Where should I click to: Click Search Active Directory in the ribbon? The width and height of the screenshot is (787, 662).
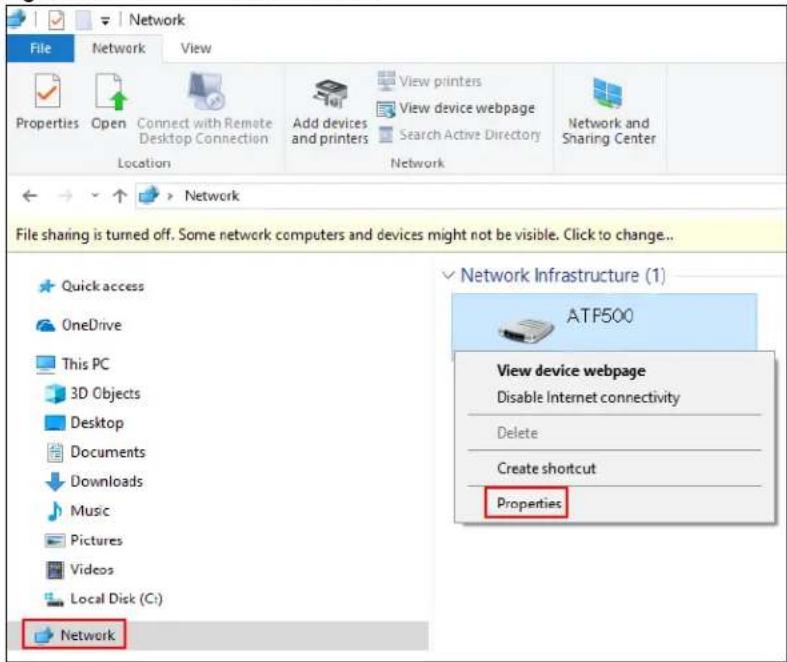(x=459, y=135)
